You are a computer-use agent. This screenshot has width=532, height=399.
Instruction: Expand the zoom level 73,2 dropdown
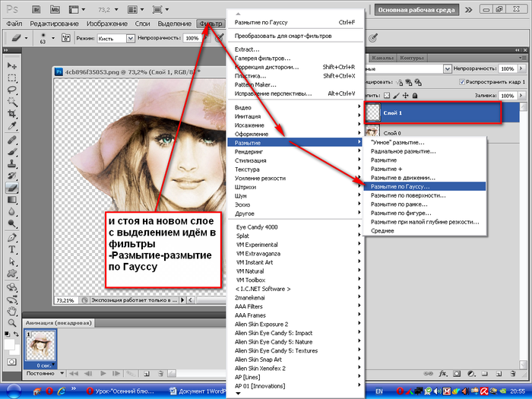tap(116, 10)
